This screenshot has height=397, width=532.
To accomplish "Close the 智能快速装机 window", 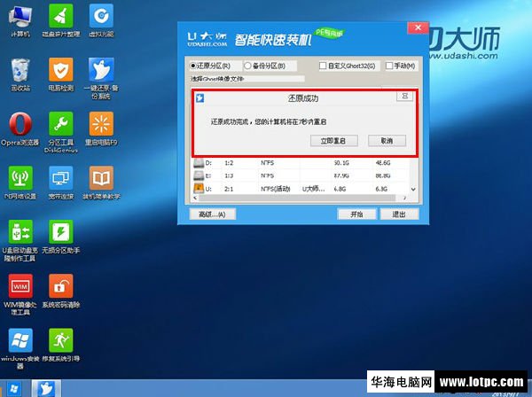I will coord(418,27).
